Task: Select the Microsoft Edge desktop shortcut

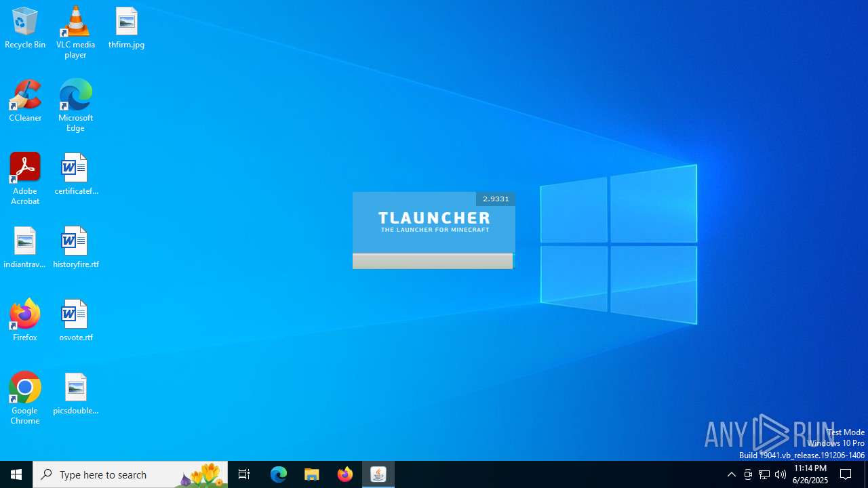Action: click(x=75, y=106)
